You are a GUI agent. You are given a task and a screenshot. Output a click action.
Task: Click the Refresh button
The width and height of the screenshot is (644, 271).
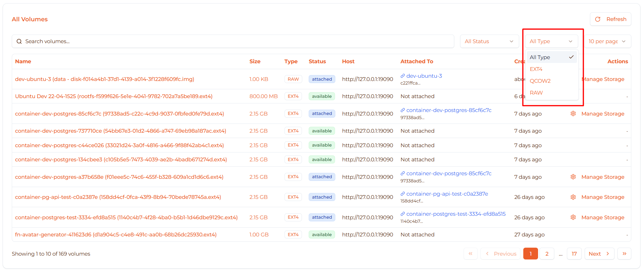[610, 19]
